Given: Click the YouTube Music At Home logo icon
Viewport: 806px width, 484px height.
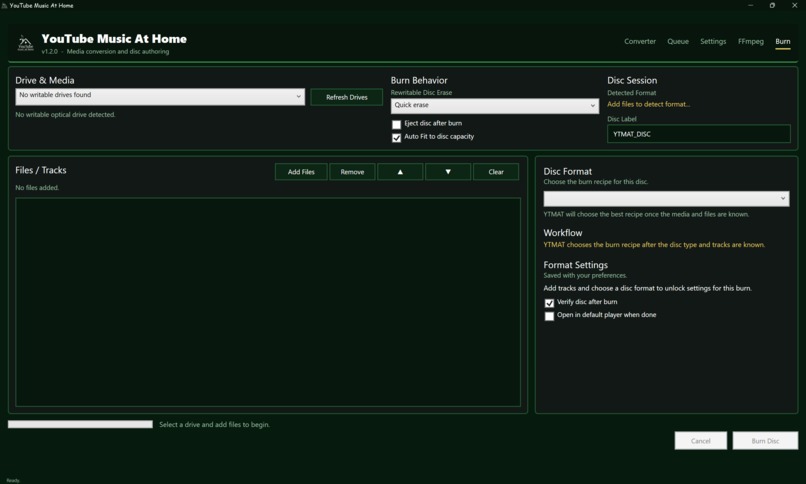Looking at the screenshot, I should pos(25,43).
